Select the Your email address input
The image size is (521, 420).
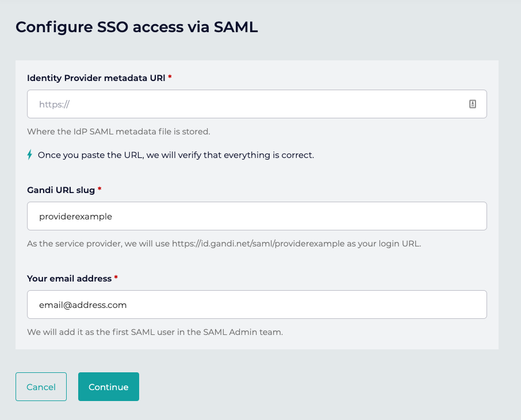coord(256,305)
